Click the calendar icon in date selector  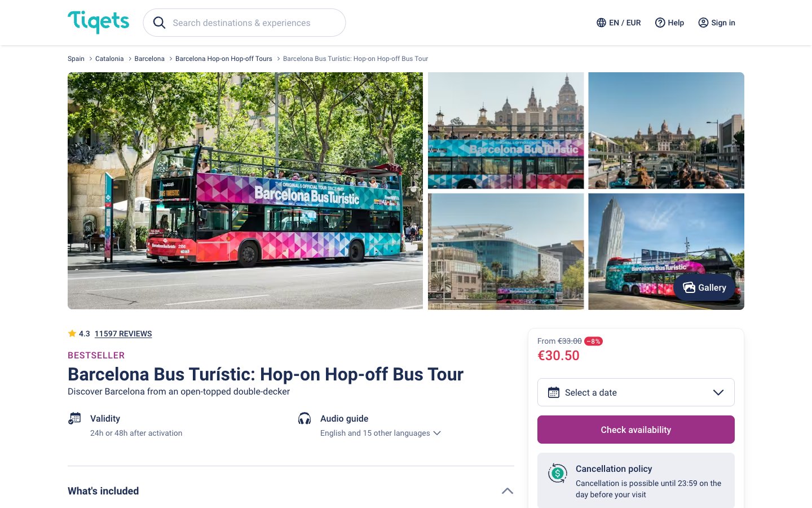click(x=554, y=392)
